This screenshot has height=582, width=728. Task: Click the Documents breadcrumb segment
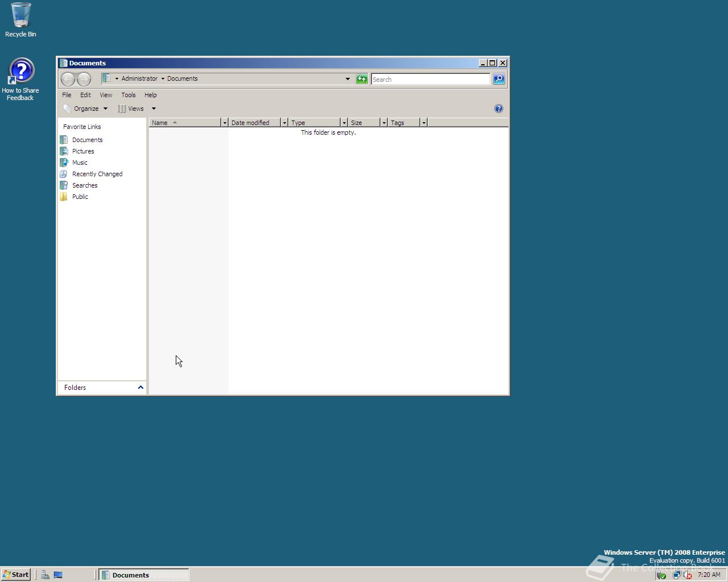point(183,78)
